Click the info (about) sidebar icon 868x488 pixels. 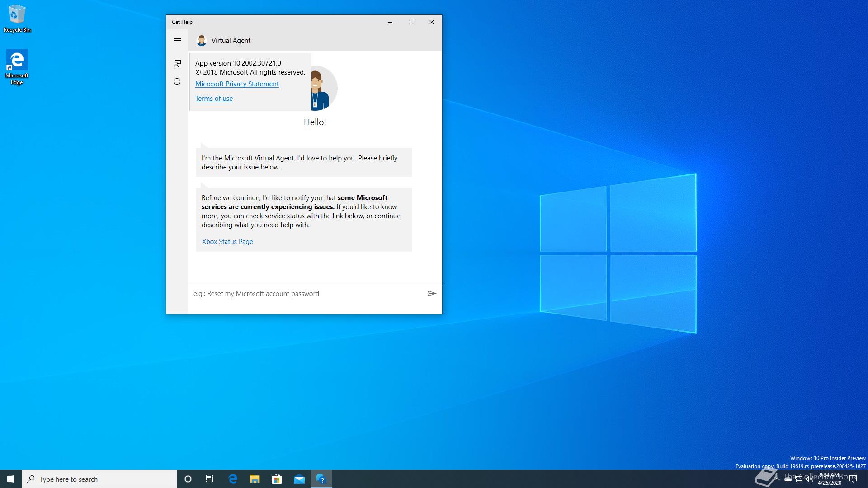point(177,82)
